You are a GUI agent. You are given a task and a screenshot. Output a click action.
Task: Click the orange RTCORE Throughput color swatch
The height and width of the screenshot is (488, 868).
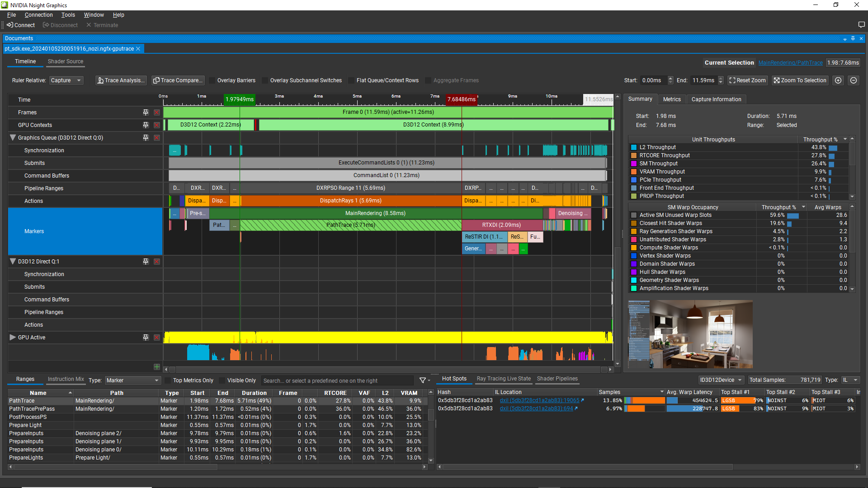tap(634, 155)
